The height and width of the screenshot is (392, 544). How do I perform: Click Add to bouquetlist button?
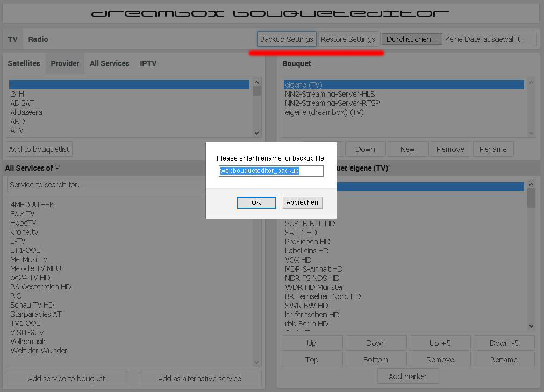[x=39, y=149]
